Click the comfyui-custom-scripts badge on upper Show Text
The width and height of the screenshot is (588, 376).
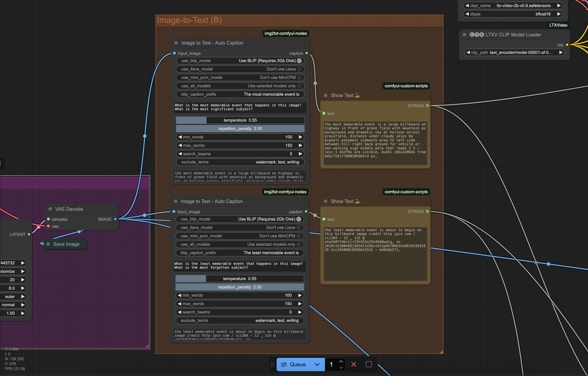tap(406, 86)
